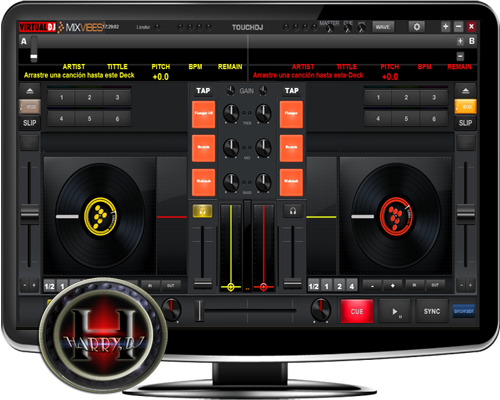Screen dimensions: 500x400
Task: Click the red-marked filter knob left of the crossfader
Action: pyautogui.click(x=171, y=310)
